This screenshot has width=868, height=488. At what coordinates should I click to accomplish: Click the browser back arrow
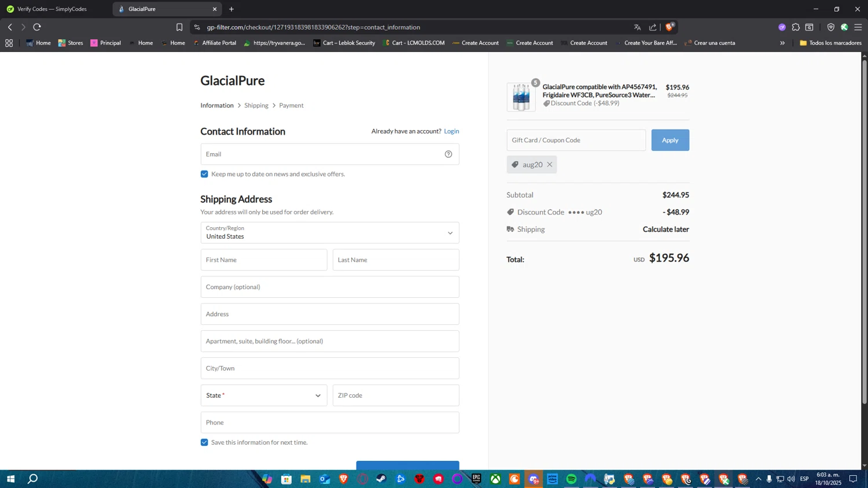coord(10,27)
